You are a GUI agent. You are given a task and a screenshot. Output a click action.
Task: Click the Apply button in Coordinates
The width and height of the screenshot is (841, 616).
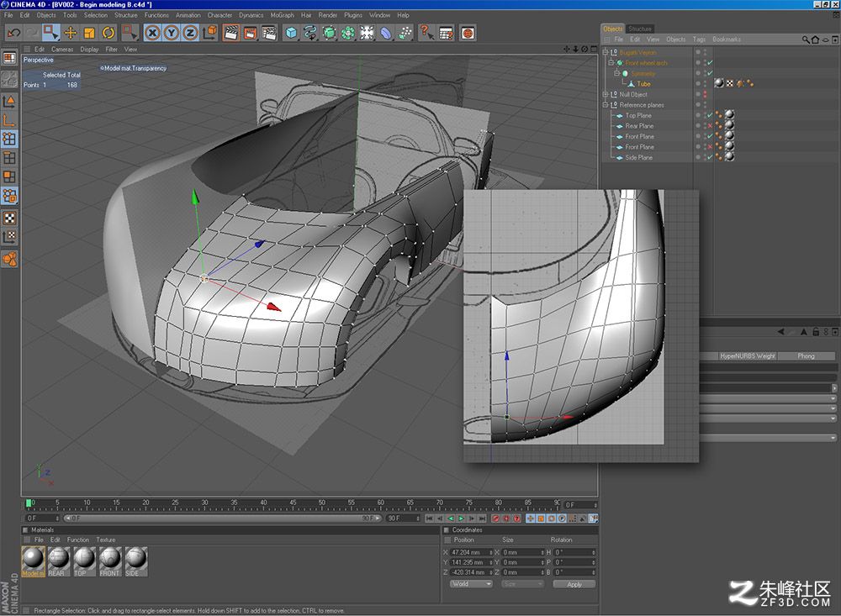pos(574,584)
